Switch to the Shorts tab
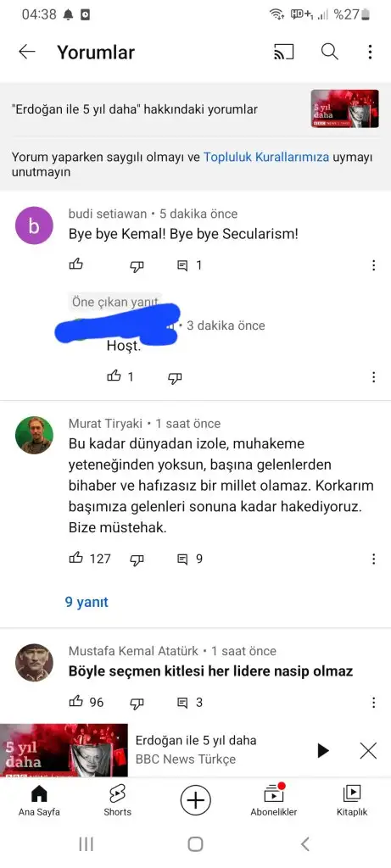Viewport: 391px width, 868px height. [x=117, y=800]
